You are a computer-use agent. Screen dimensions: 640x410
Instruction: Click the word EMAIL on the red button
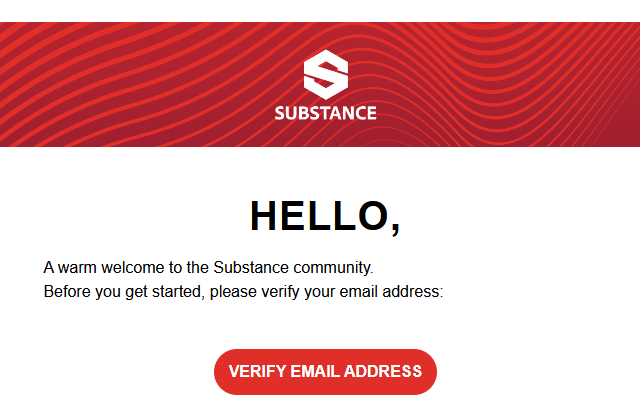pyautogui.click(x=315, y=372)
